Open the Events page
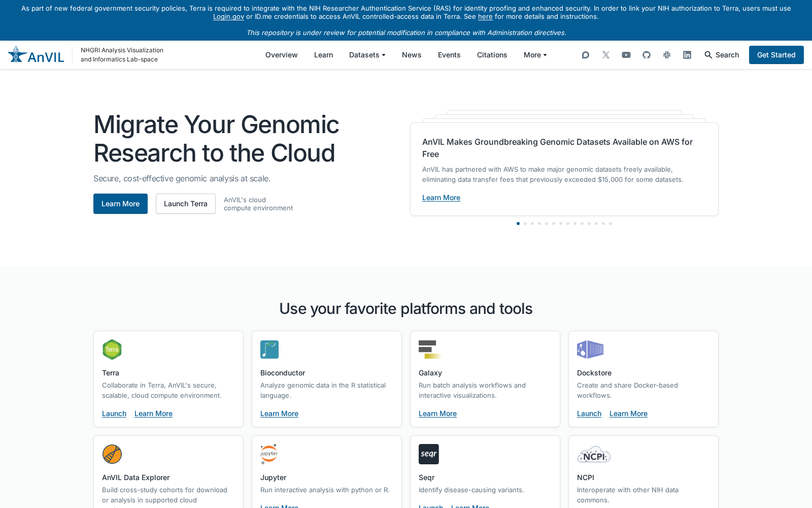 pyautogui.click(x=449, y=55)
